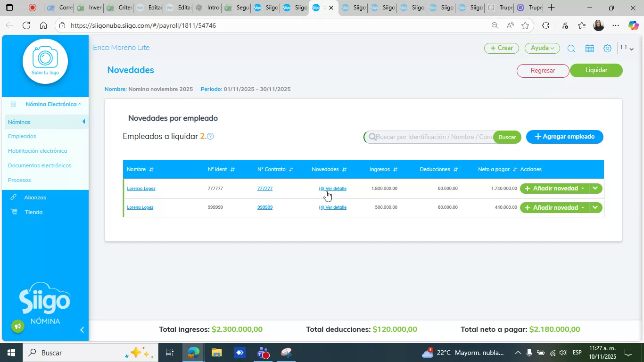
Task: Upload company logo camera icon
Action: click(45, 58)
